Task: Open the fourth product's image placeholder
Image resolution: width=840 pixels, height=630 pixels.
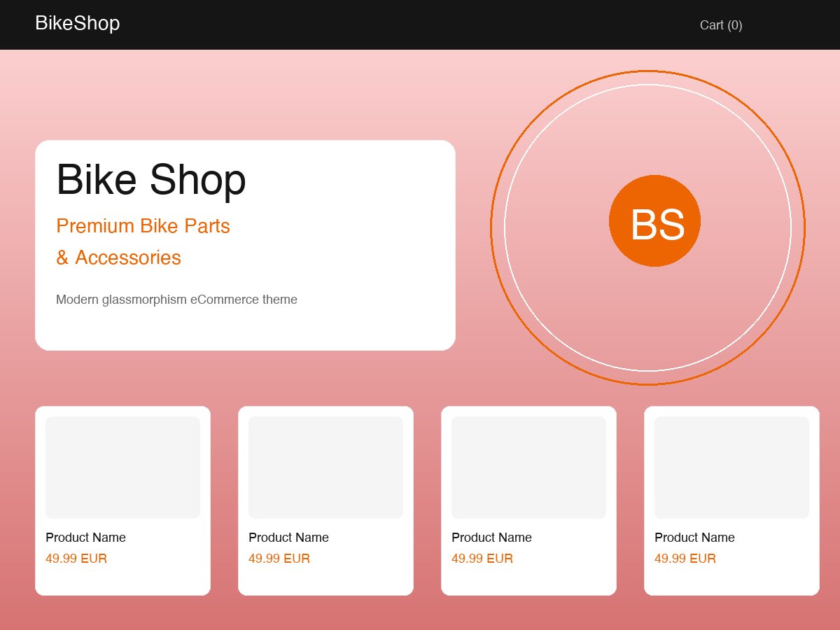Action: pyautogui.click(x=731, y=468)
